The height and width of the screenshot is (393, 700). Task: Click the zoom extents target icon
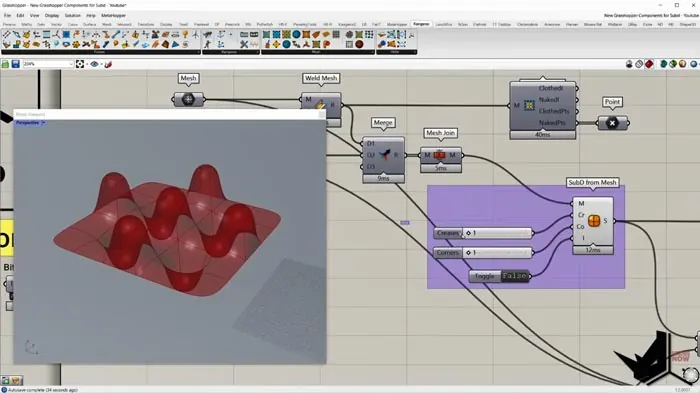coord(80,64)
